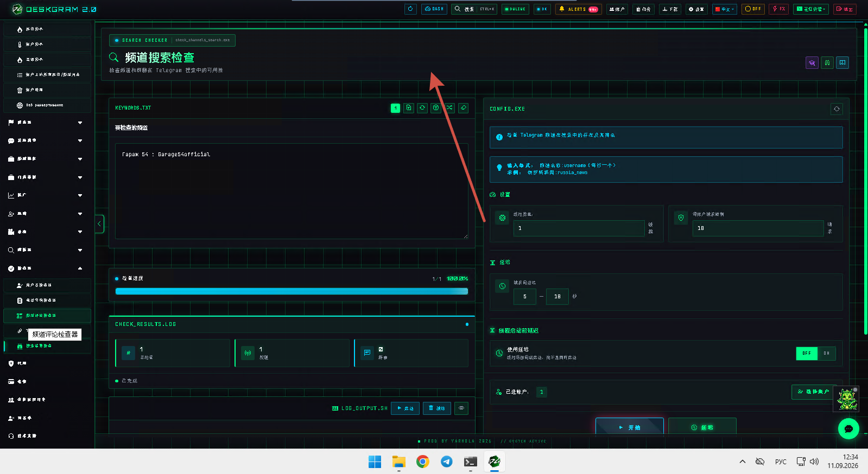The height and width of the screenshot is (474, 868).
Task: Click the refresh icon in the top bar
Action: (x=410, y=9)
